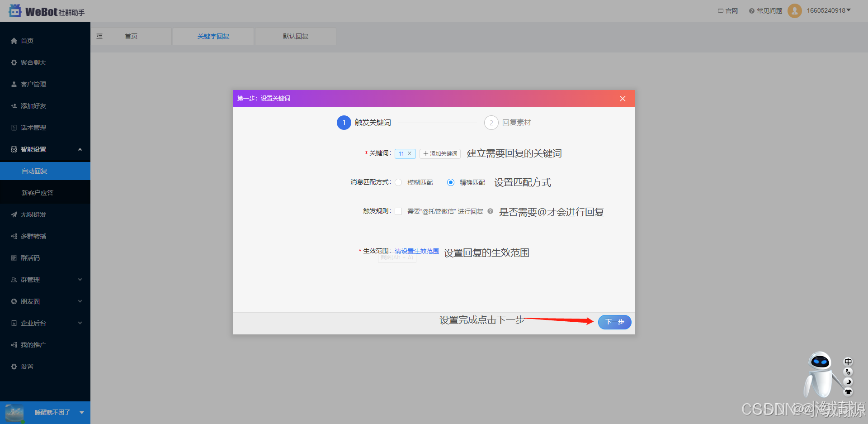Open the 设置 item at sidebar bottom
The height and width of the screenshot is (424, 868).
click(x=27, y=366)
